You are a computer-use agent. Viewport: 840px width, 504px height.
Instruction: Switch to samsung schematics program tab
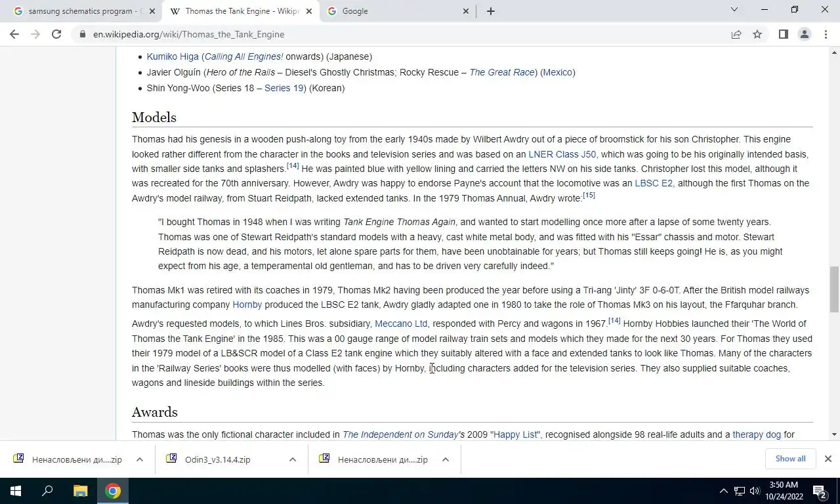[x=82, y=11]
